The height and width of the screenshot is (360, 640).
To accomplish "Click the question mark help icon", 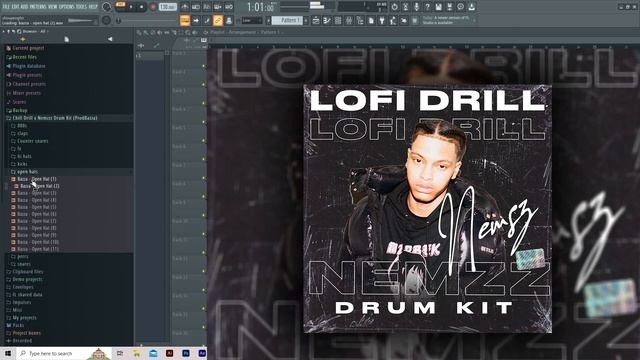I will click(427, 7).
